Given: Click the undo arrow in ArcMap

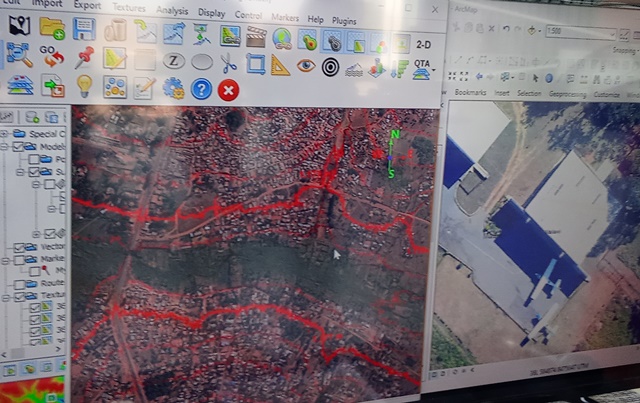Looking at the screenshot, I should (x=506, y=29).
